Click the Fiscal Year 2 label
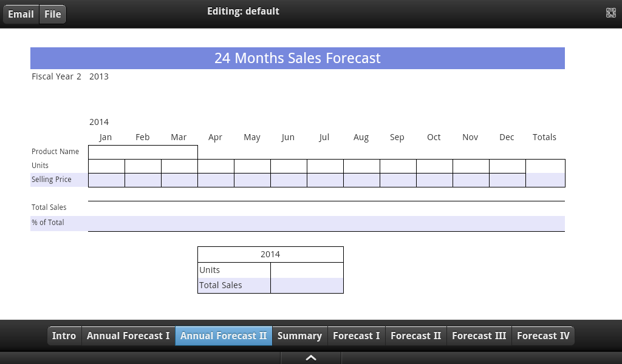 56,76
